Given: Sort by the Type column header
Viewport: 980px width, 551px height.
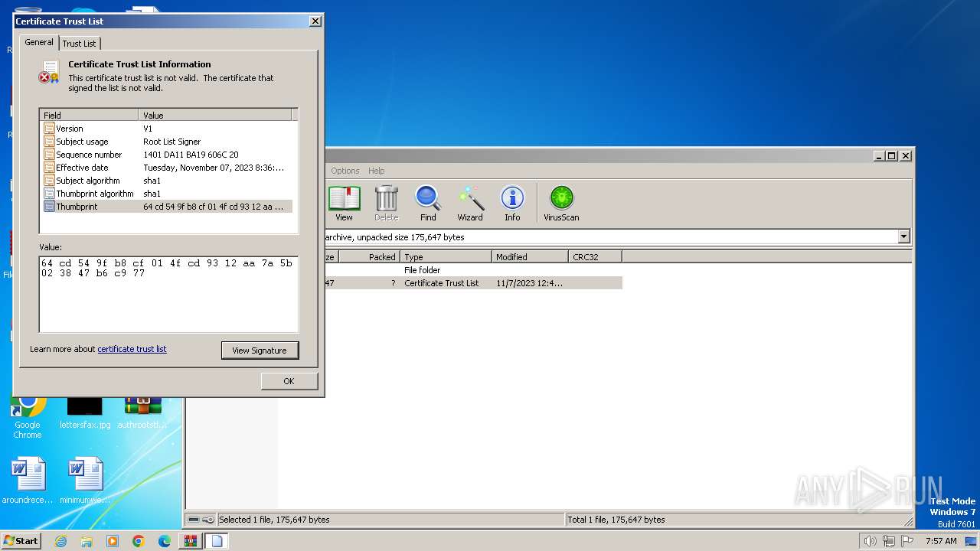Looking at the screenshot, I should pos(446,257).
